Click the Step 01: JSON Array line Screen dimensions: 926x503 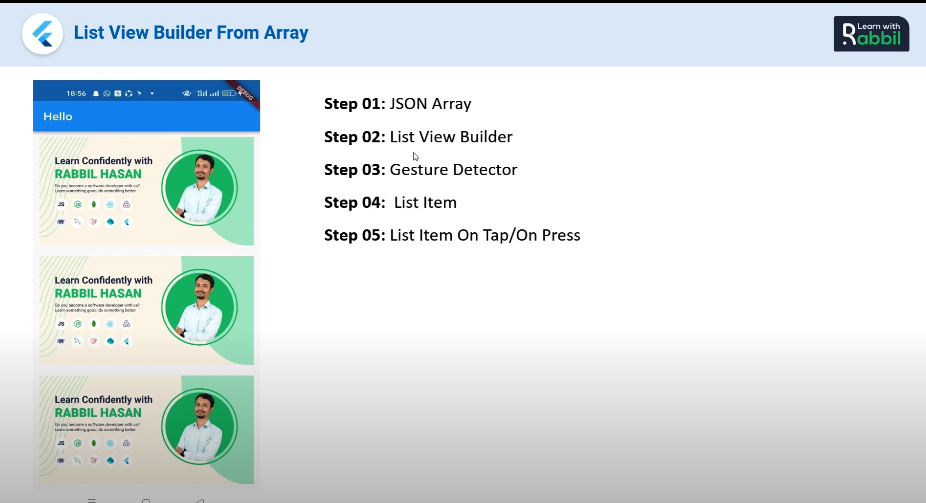tap(397, 103)
